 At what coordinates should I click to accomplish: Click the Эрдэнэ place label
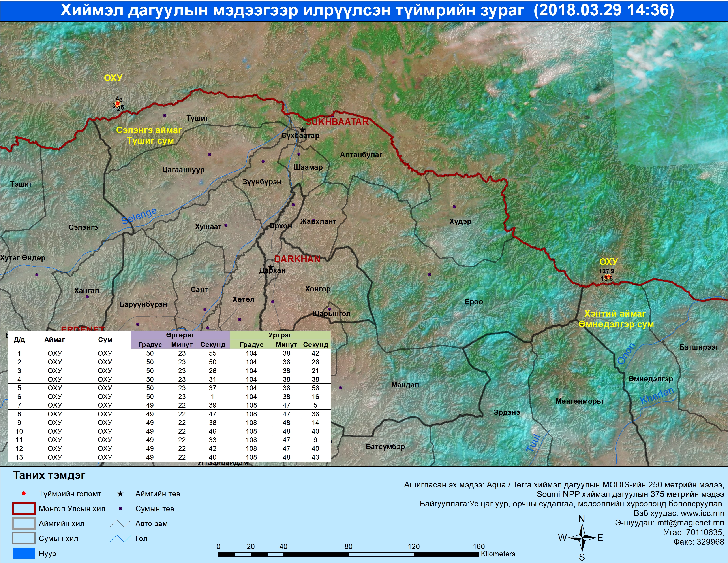507,413
